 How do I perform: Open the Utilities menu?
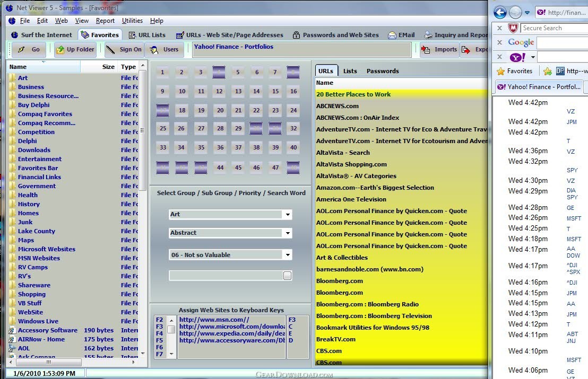(132, 21)
